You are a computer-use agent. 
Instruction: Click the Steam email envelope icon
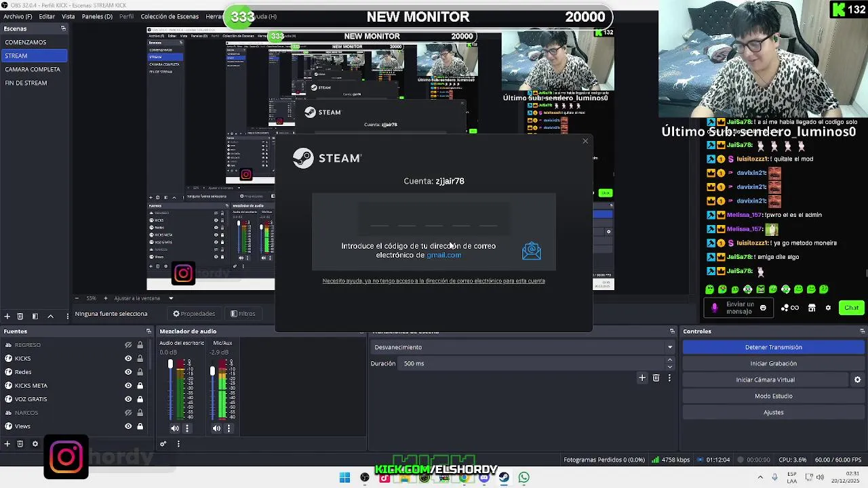coord(532,251)
